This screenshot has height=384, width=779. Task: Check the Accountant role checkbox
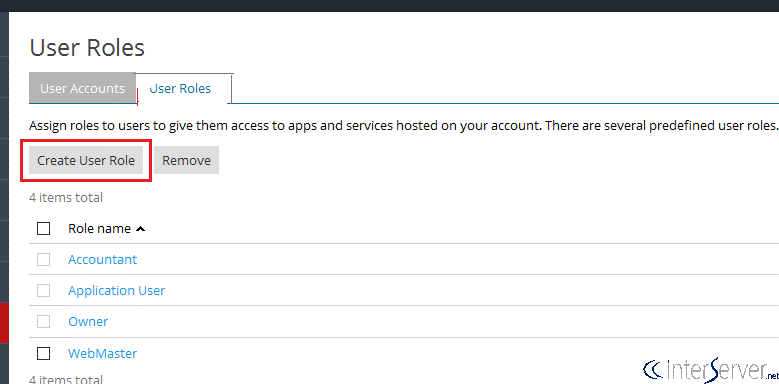point(44,259)
